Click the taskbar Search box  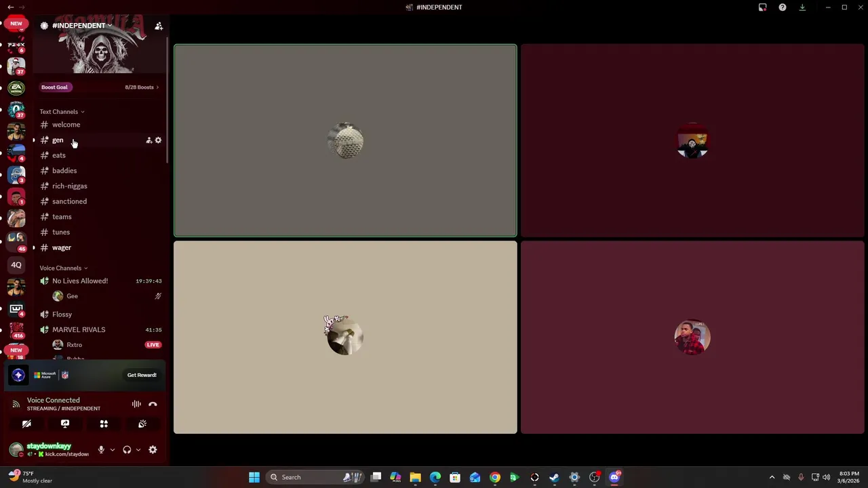coord(315,477)
